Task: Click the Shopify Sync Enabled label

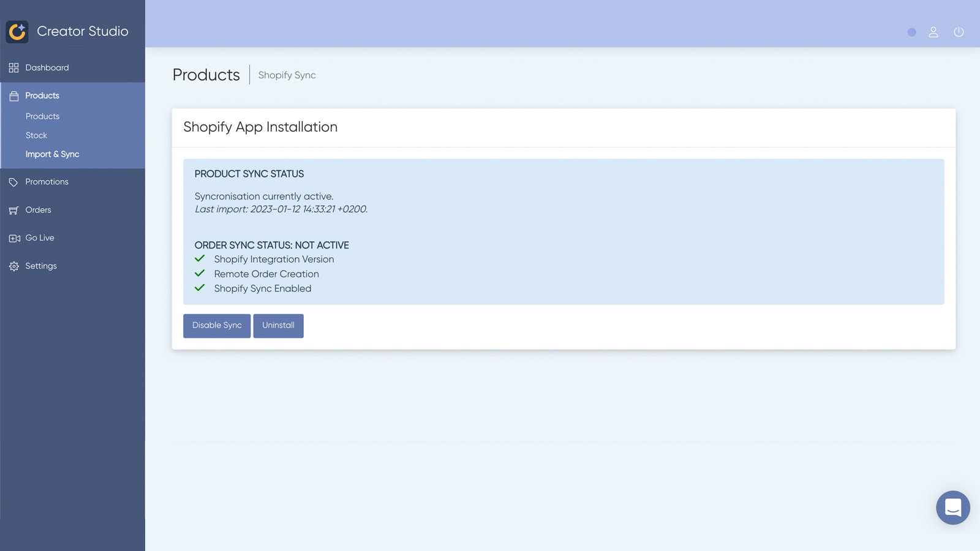Action: [x=263, y=289]
